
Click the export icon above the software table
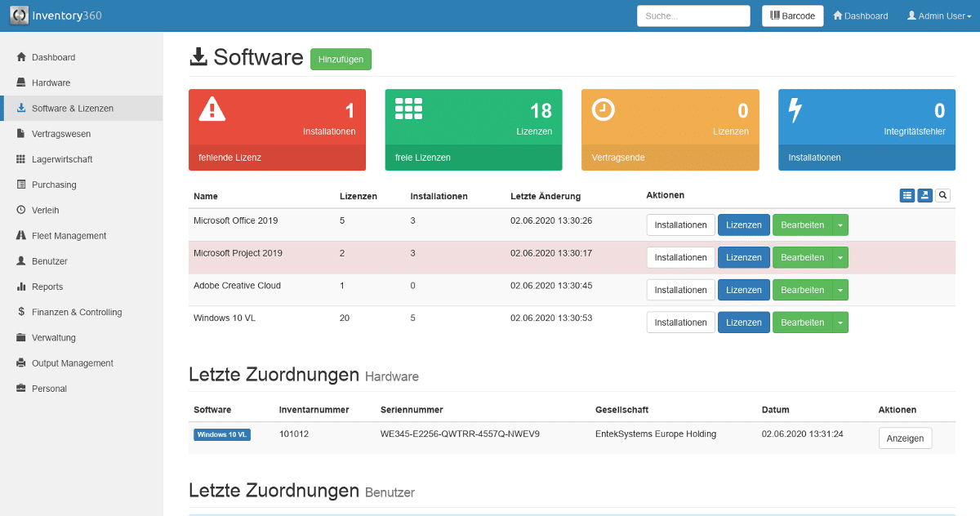(x=924, y=195)
